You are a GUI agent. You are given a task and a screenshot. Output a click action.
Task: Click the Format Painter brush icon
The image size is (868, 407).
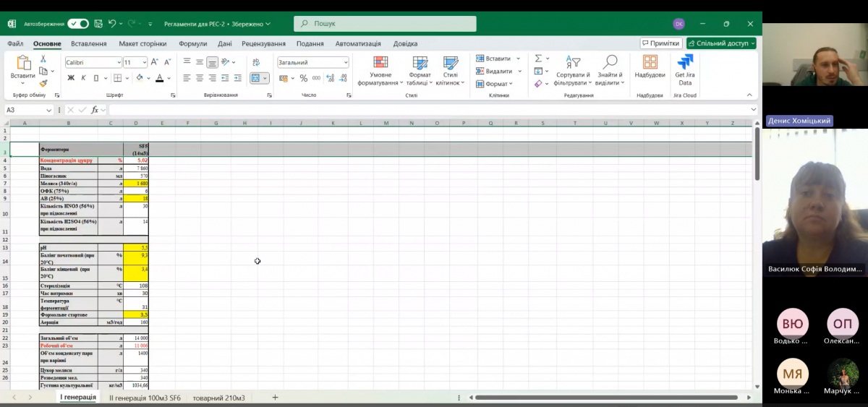coord(43,84)
